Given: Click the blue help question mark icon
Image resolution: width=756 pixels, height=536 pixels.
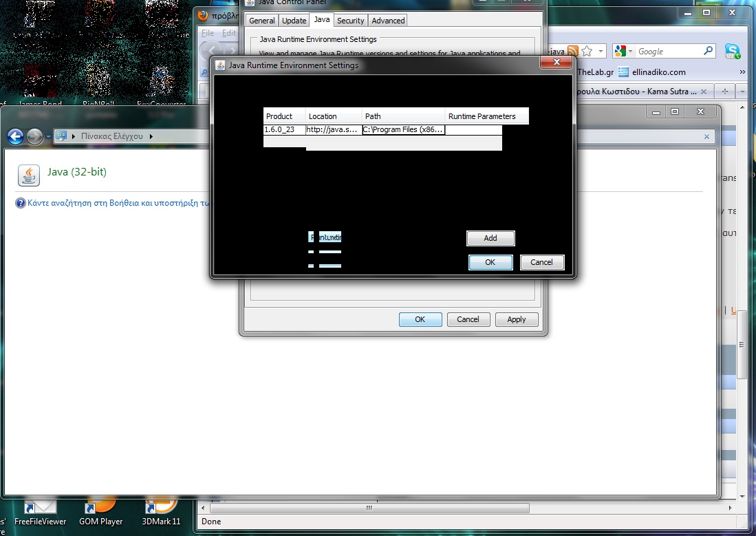Looking at the screenshot, I should click(20, 203).
